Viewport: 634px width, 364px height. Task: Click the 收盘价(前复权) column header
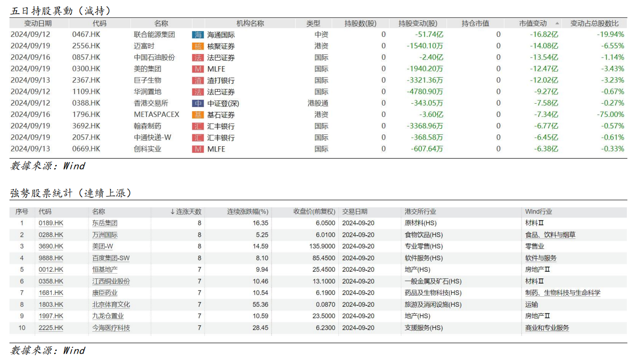314,212
